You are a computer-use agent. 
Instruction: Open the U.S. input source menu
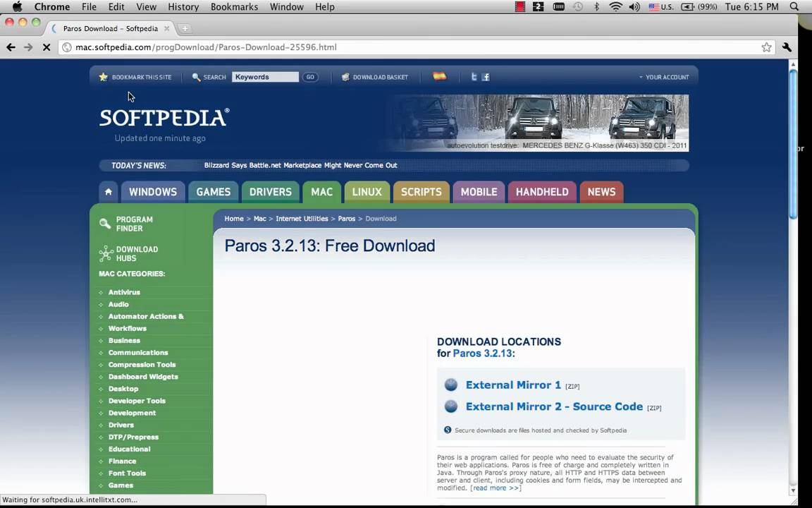pos(661,7)
